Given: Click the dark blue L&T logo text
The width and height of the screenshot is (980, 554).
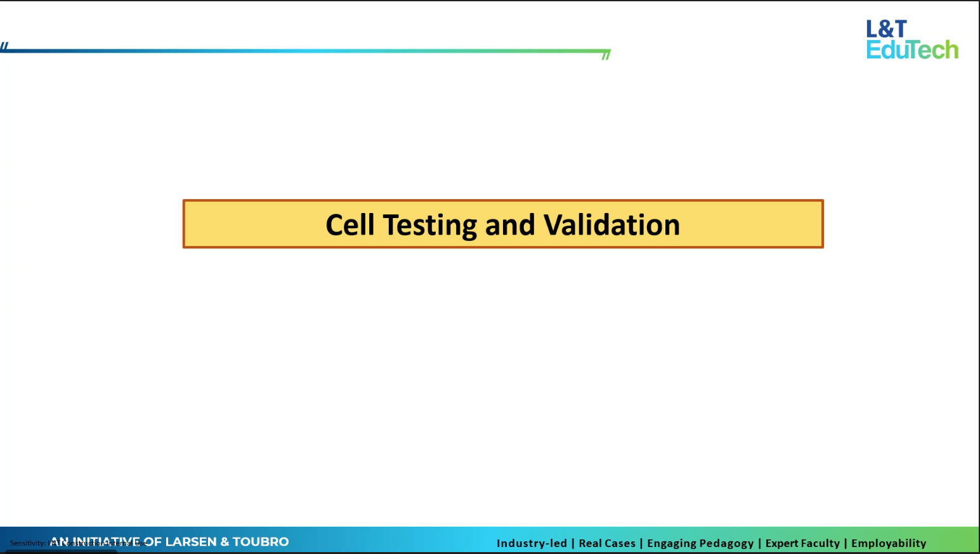Looking at the screenshot, I should click(x=886, y=29).
